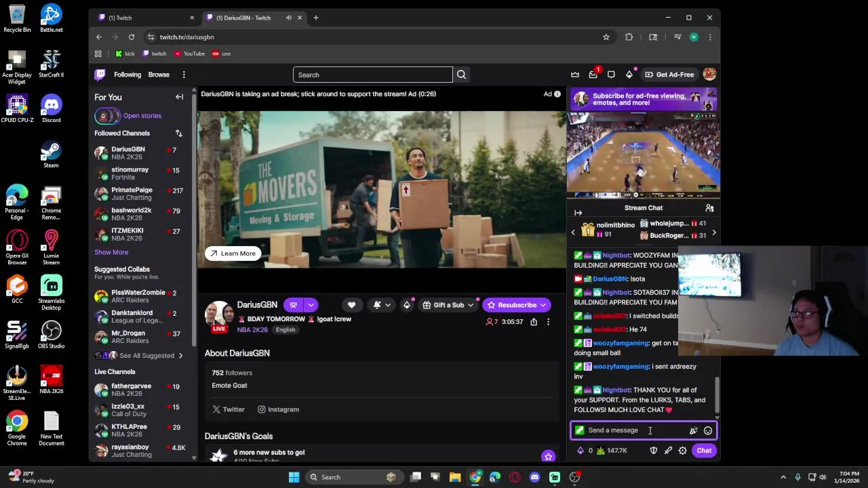Screen dimensions: 868x488
Task: Open the cnn bookmark
Action: click(222, 54)
